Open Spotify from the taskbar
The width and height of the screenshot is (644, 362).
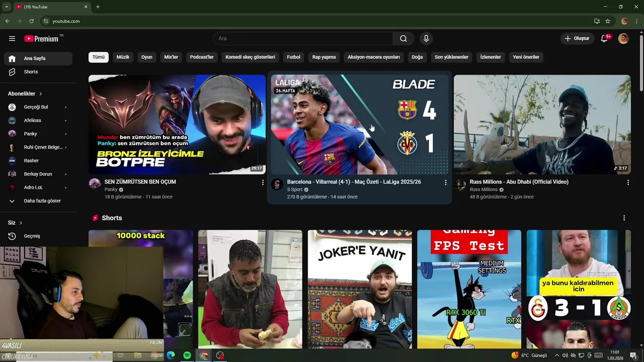click(x=187, y=355)
